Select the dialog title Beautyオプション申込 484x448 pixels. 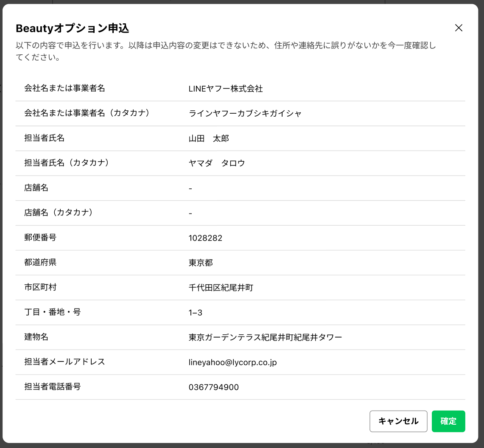click(x=73, y=28)
